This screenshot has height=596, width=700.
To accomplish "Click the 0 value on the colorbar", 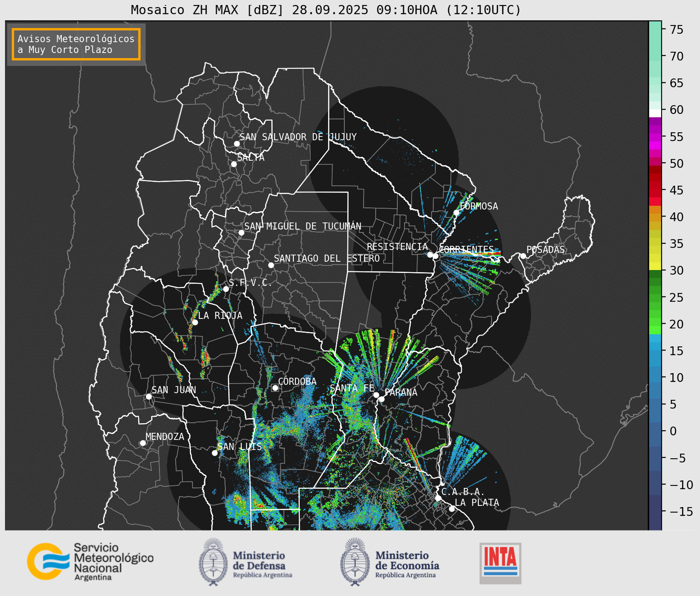I will tap(673, 431).
